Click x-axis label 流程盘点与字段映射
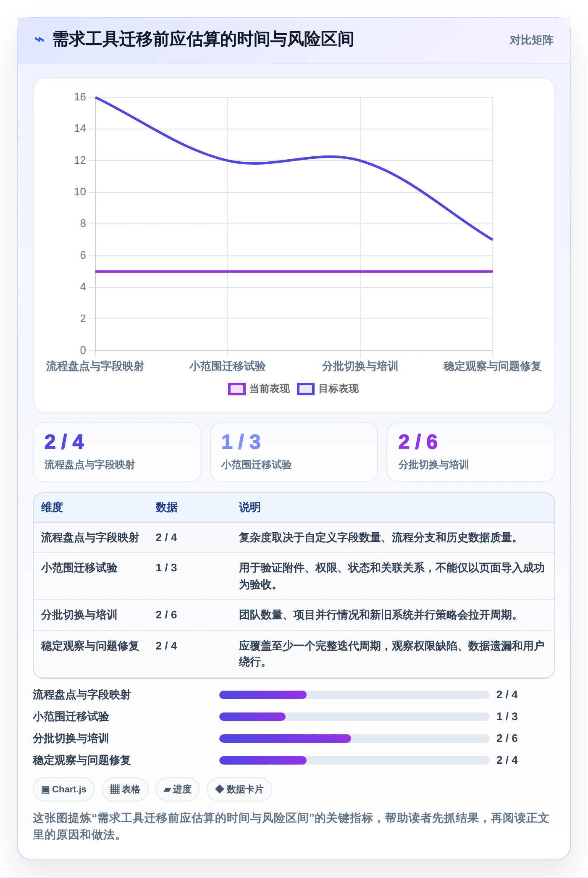This screenshot has height=878, width=588. click(x=95, y=366)
